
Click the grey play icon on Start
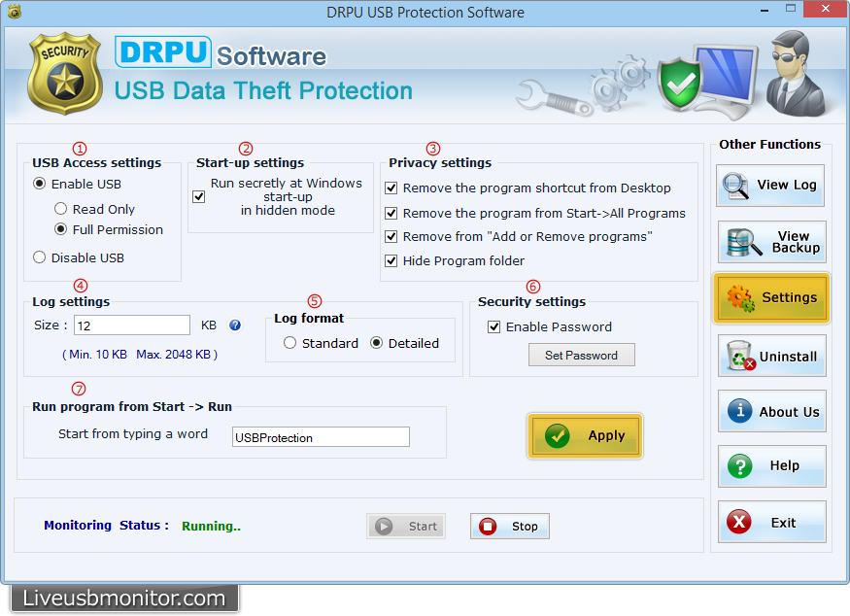384,526
